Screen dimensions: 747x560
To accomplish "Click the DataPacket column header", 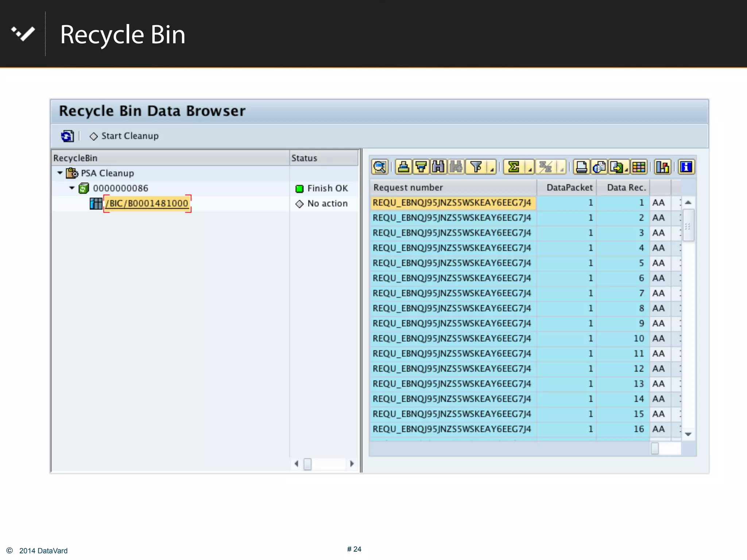I will [566, 187].
